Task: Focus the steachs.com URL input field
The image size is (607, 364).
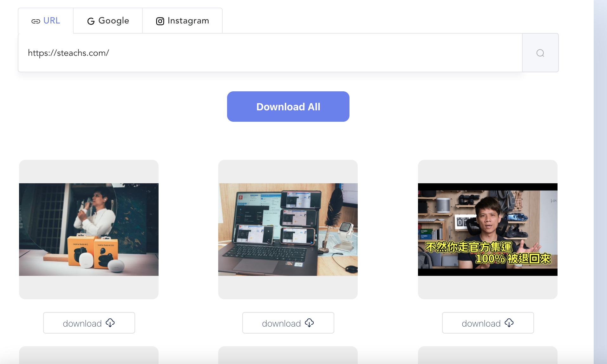Action: 270,53
